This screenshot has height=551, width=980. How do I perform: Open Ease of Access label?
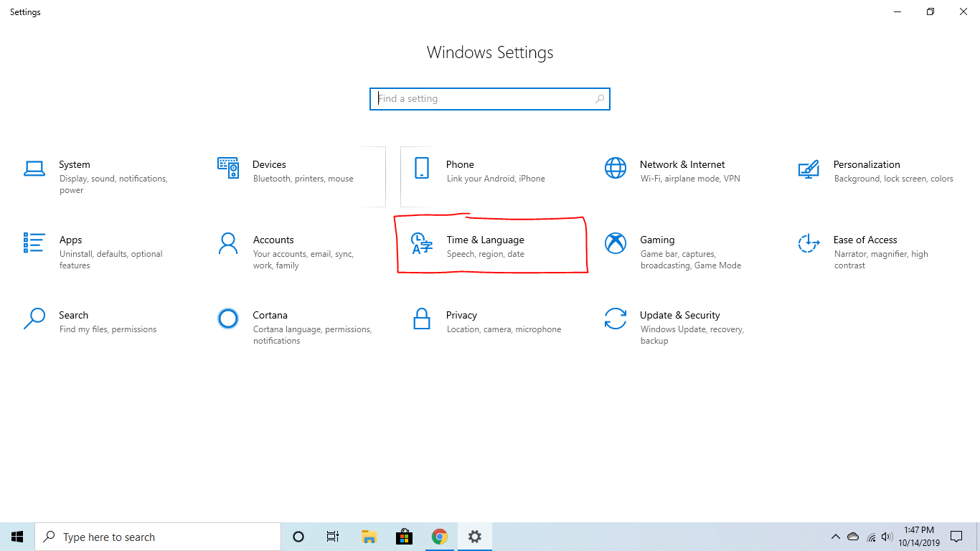[x=865, y=240]
